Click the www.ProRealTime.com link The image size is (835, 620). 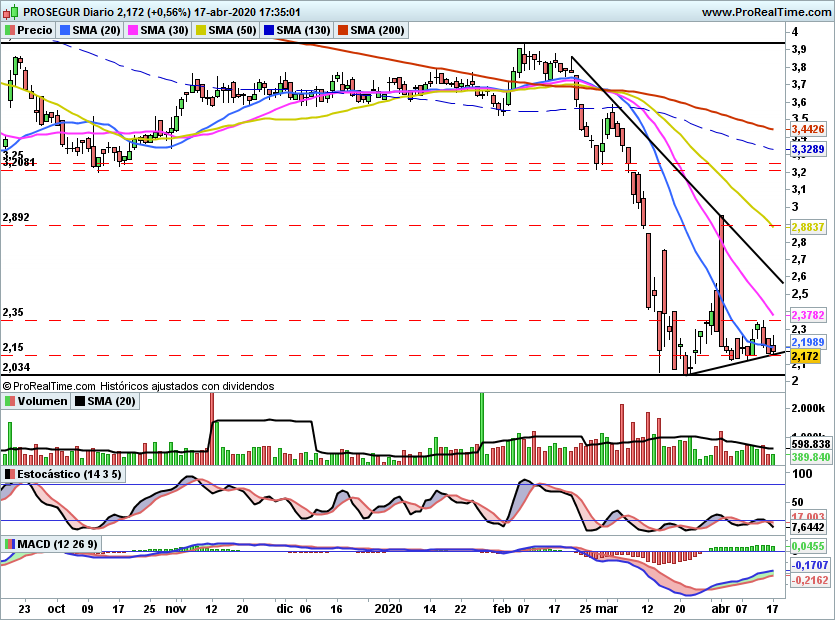coord(766,12)
